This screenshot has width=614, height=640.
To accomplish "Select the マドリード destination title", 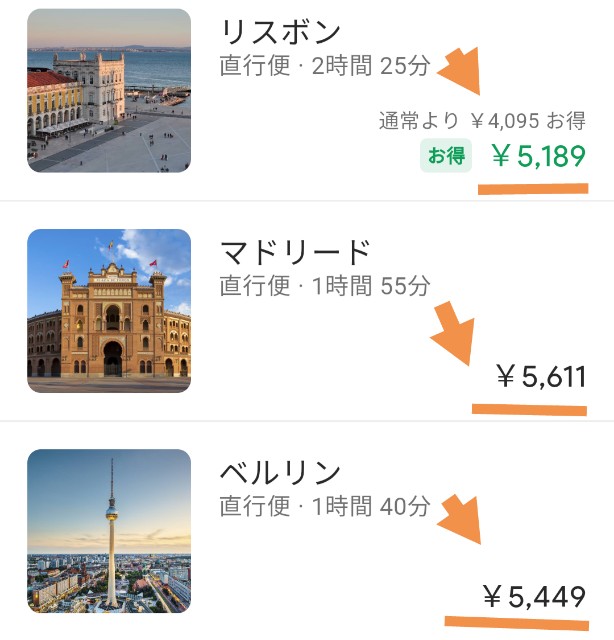I will [x=295, y=252].
